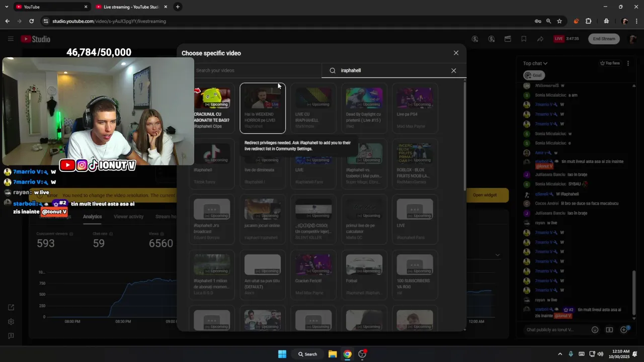Choose the LIVE CU IRAPHAHELL video

(x=313, y=108)
